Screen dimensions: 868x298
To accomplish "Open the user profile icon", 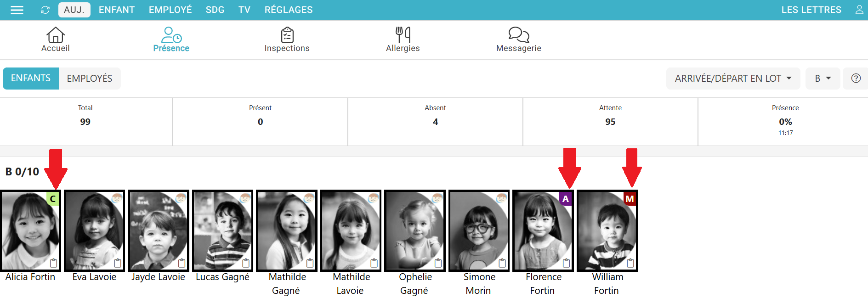I will 859,10.
